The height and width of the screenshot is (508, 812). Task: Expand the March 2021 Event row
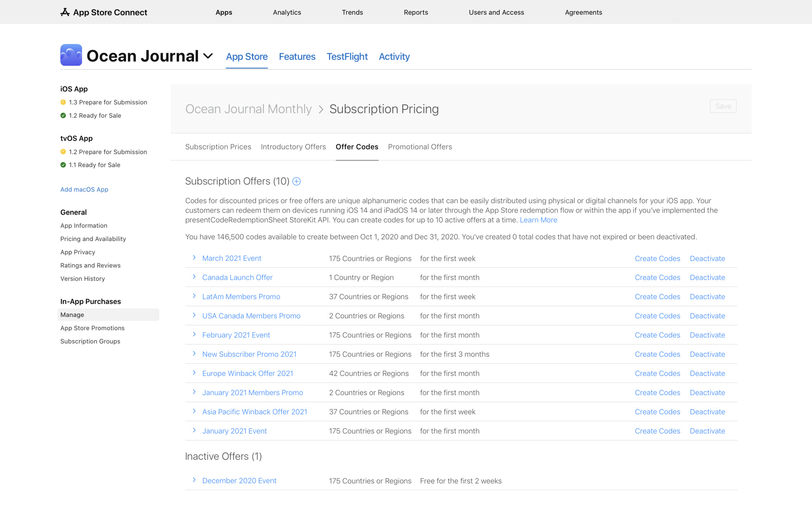point(194,258)
